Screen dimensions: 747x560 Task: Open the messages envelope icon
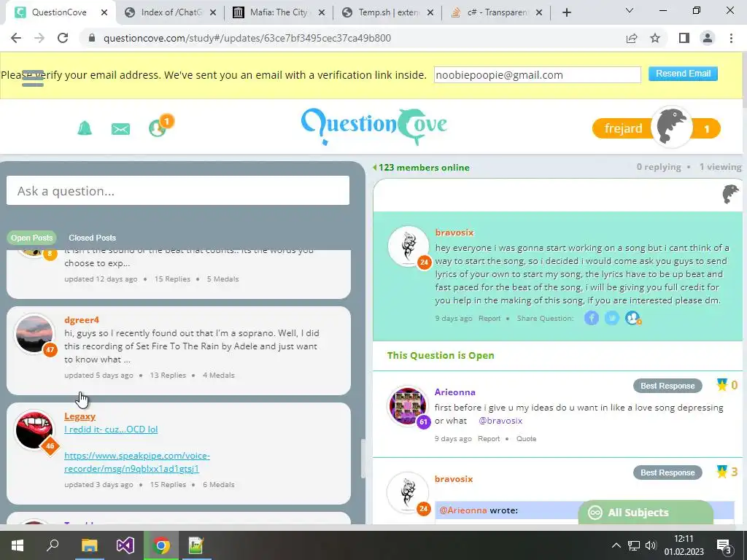(x=120, y=129)
